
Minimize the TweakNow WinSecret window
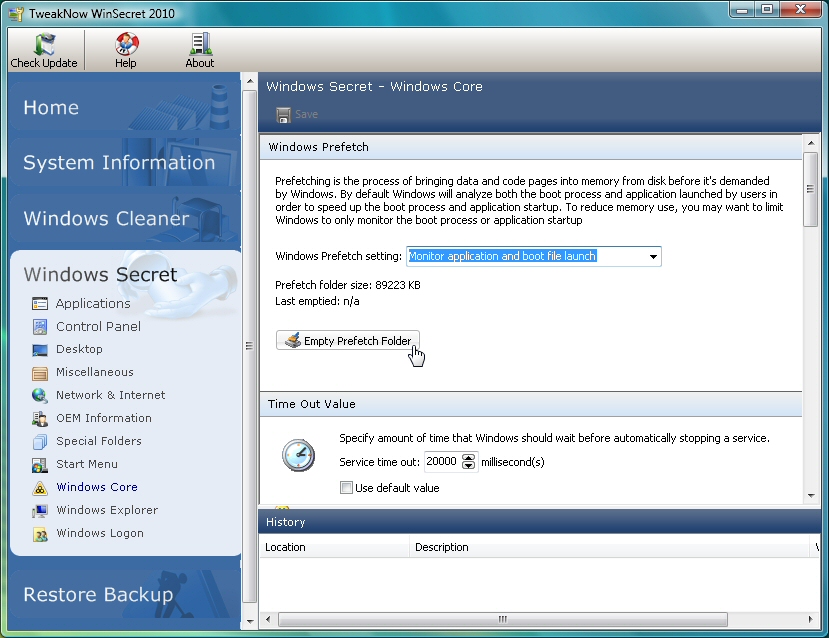click(743, 9)
